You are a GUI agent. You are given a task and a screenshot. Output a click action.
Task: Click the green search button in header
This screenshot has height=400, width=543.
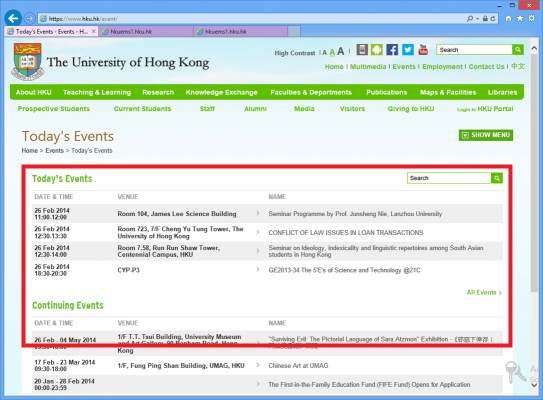click(x=518, y=50)
